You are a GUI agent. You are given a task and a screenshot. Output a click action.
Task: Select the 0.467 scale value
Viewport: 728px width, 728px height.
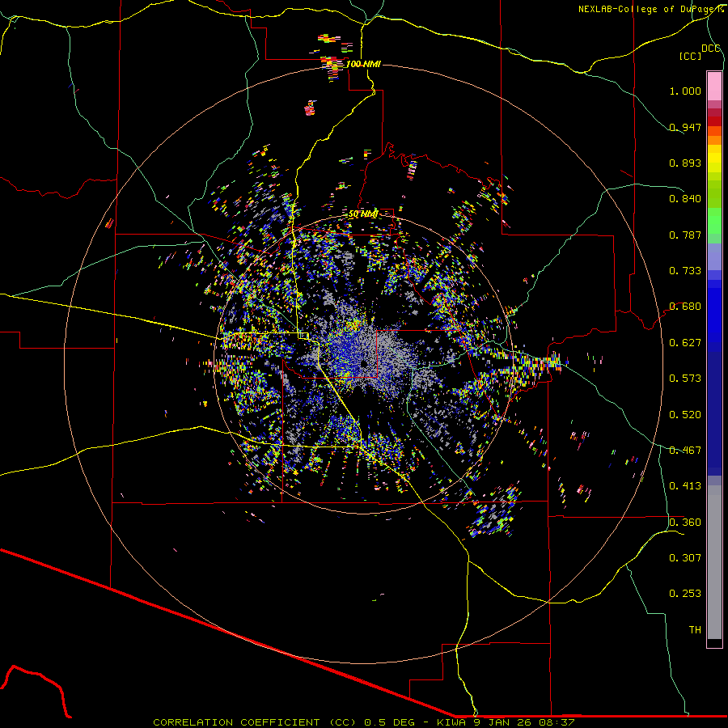(x=685, y=451)
